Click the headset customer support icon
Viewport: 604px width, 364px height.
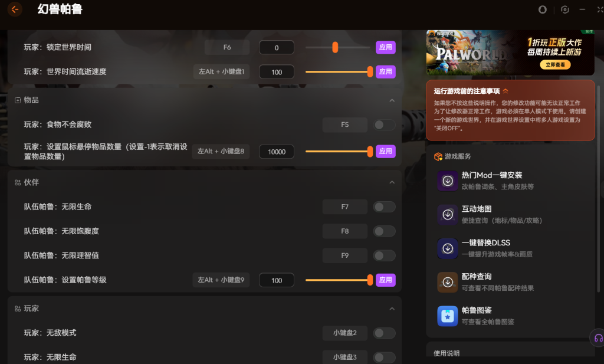click(598, 338)
